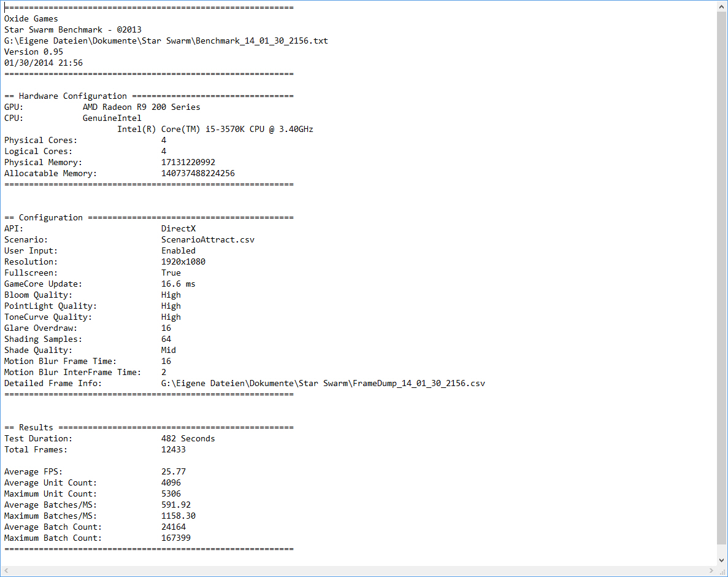Image resolution: width=728 pixels, height=577 pixels.
Task: Click the Total Frames value 12433
Action: 173,450
